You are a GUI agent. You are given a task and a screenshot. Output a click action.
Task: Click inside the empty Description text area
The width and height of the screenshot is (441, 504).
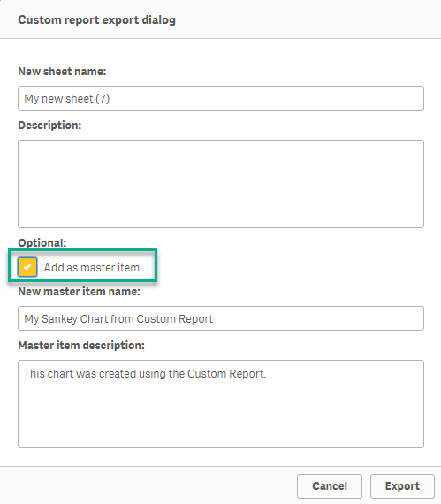(221, 184)
